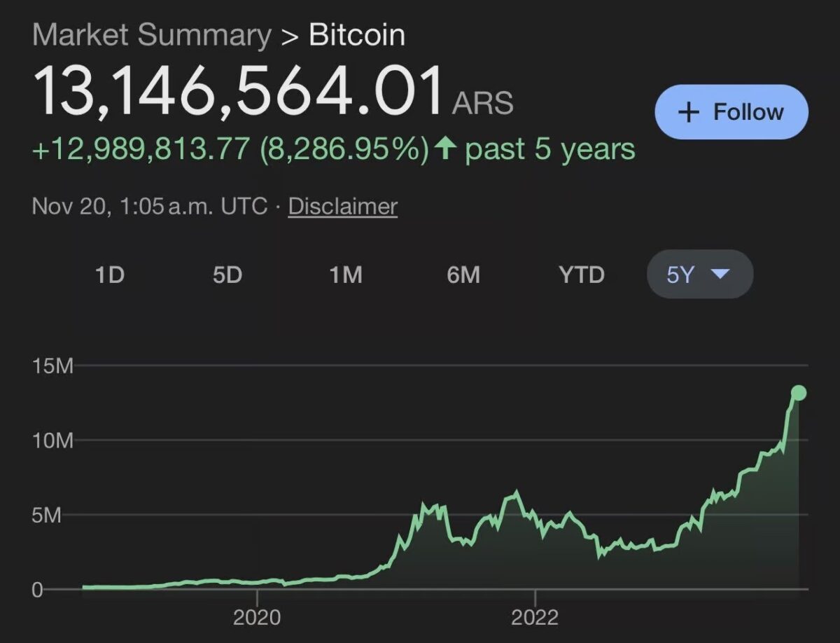
Task: Click the 2022 x-axis label
Action: tap(535, 618)
